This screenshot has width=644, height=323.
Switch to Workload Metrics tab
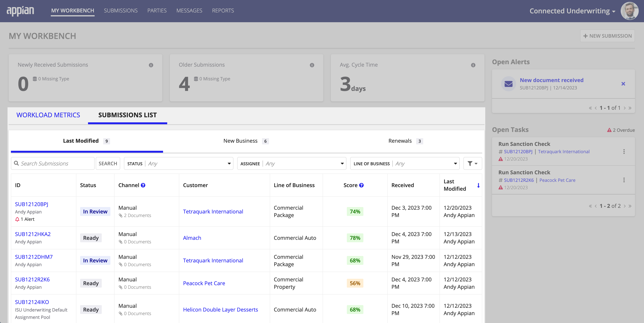click(48, 115)
